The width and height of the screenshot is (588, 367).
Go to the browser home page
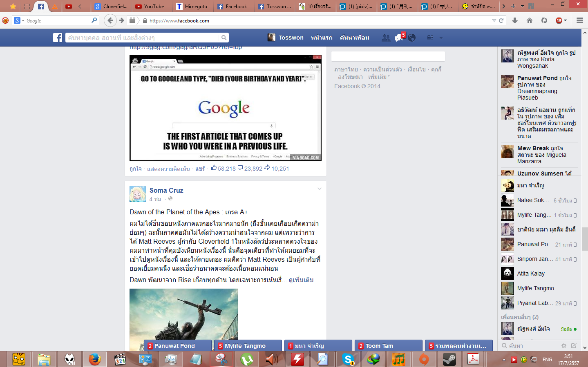click(530, 20)
